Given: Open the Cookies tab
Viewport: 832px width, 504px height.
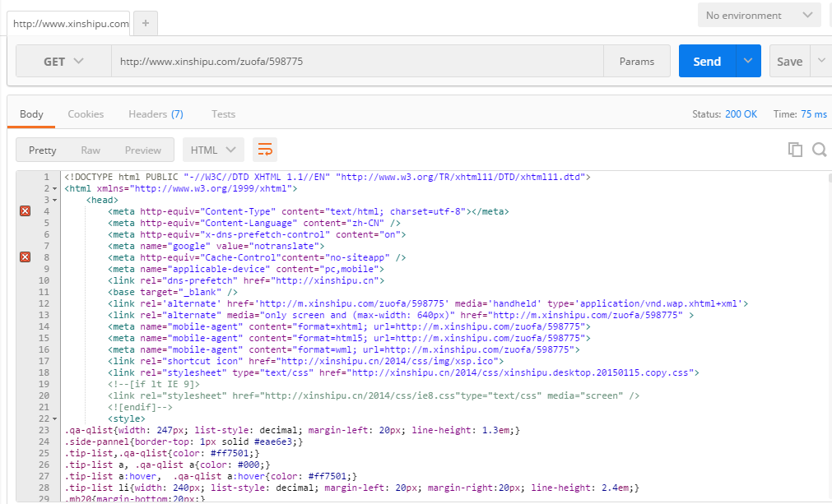Looking at the screenshot, I should [x=86, y=114].
